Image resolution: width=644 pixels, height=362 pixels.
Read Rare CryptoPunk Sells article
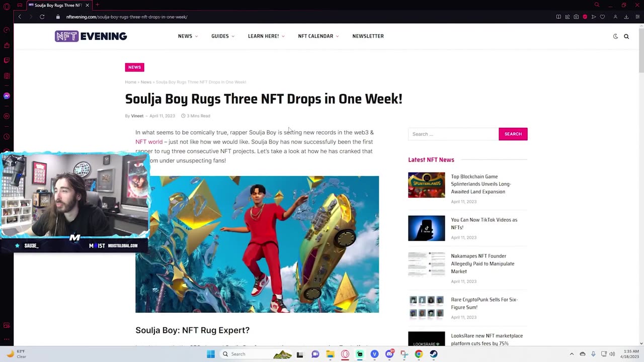pyautogui.click(x=484, y=303)
